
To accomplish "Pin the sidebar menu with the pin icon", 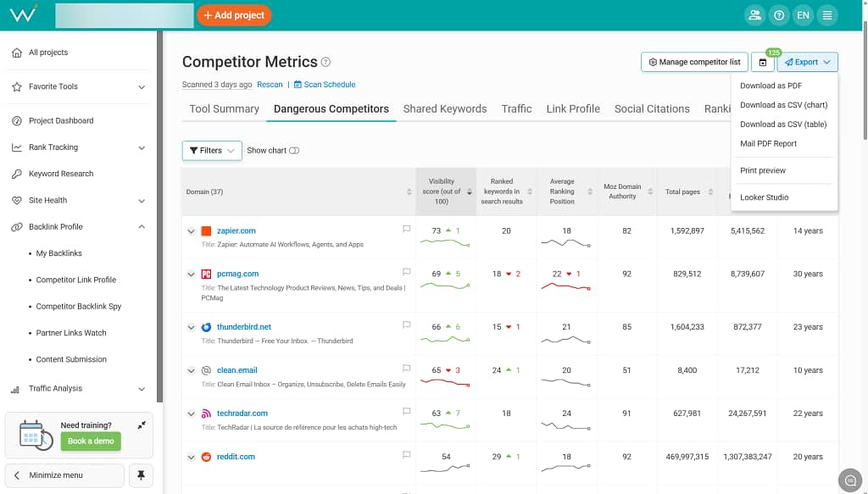I will click(141, 475).
